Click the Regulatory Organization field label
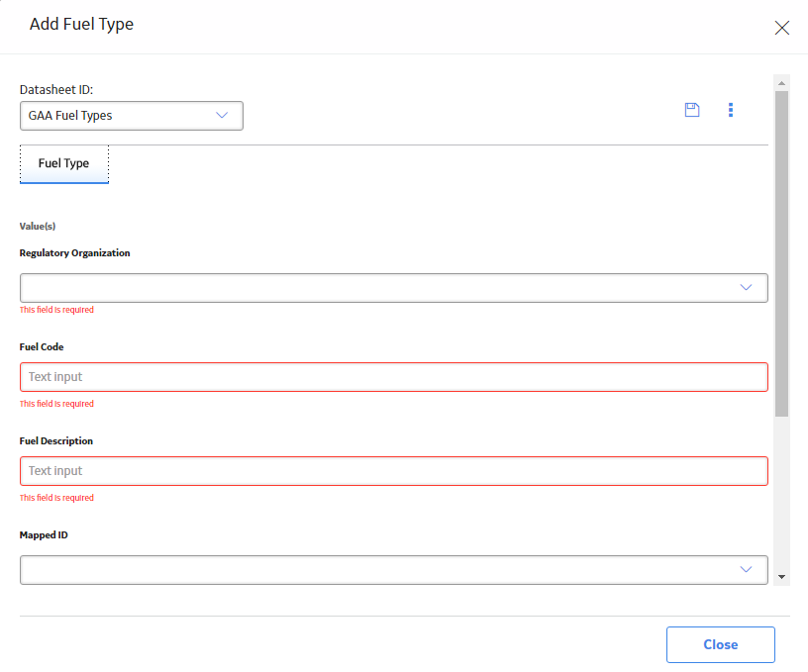Image resolution: width=808 pixels, height=672 pixels. point(74,253)
